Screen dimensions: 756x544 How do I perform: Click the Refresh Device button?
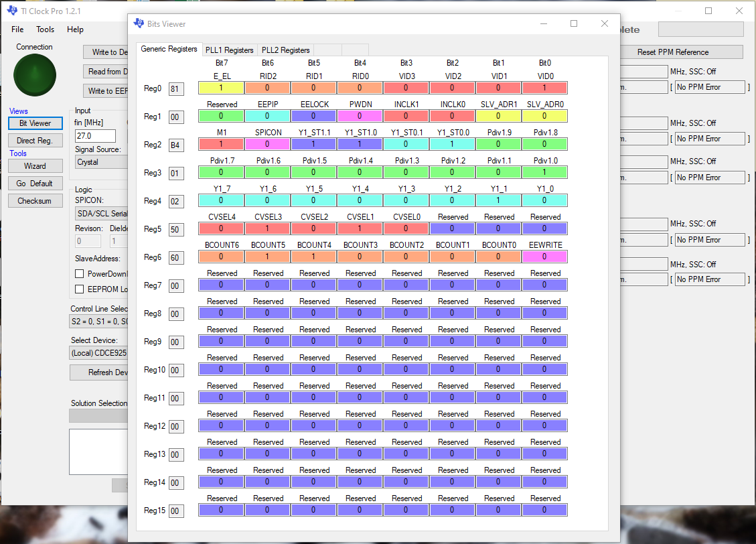click(x=99, y=372)
